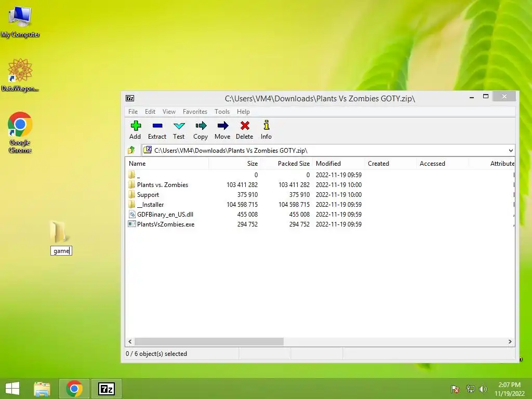Viewport: 532px width, 399px height.
Task: Click the horizontal scrollbar right arrow
Action: (x=510, y=342)
